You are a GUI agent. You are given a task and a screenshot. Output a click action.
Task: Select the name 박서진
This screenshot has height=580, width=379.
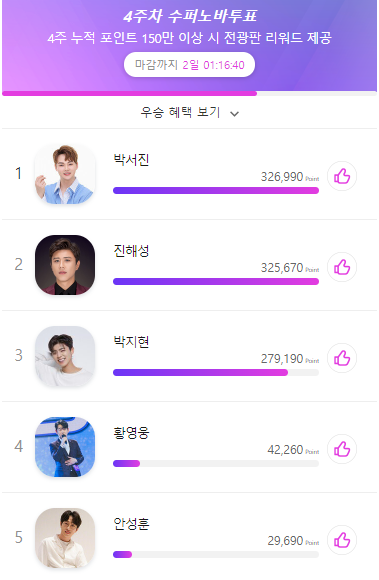[131, 159]
